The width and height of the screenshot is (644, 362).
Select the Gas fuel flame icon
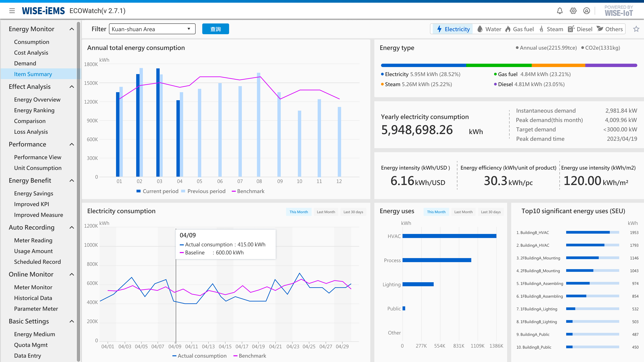click(508, 29)
